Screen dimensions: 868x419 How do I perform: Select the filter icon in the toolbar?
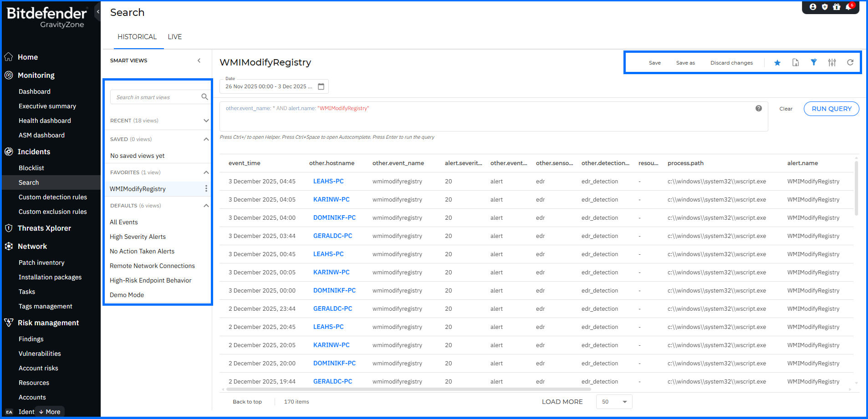click(814, 62)
